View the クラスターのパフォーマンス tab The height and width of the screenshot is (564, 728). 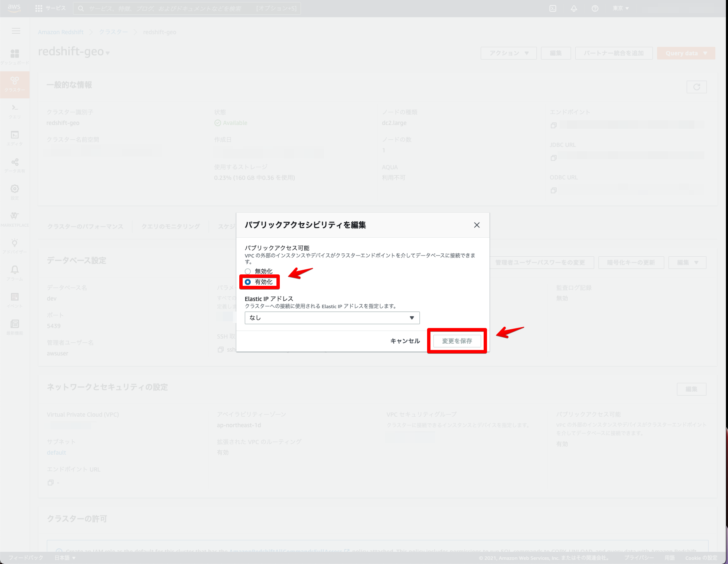pos(85,226)
